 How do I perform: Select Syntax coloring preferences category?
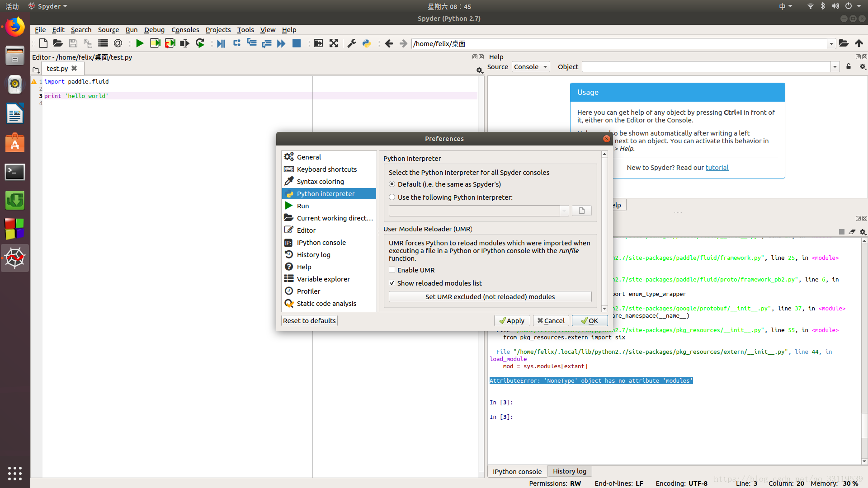(329, 182)
